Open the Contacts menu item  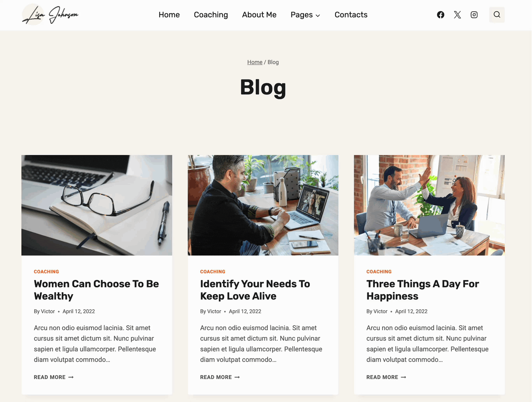click(x=351, y=15)
